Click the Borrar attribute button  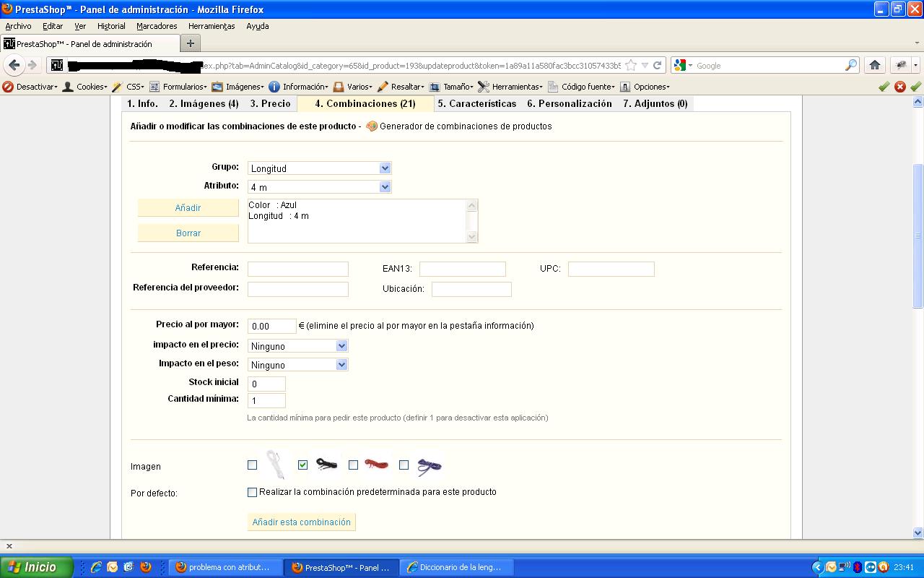coord(188,233)
